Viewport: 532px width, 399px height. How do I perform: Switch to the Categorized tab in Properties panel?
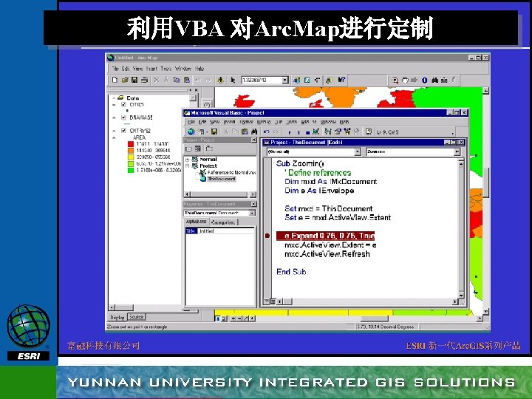(223, 222)
